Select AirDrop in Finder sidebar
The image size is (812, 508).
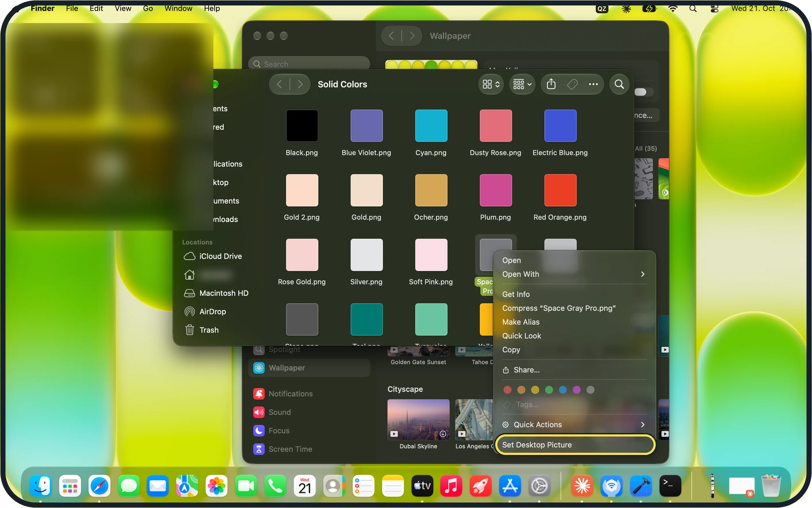[x=212, y=311]
